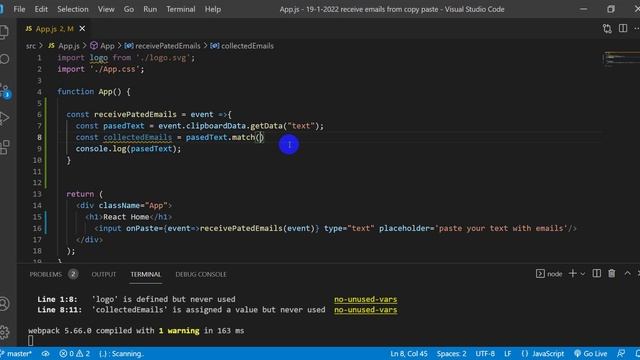Viewport: 640px width, 360px height.
Task: Click src breadcrumb segment
Action: (31, 46)
